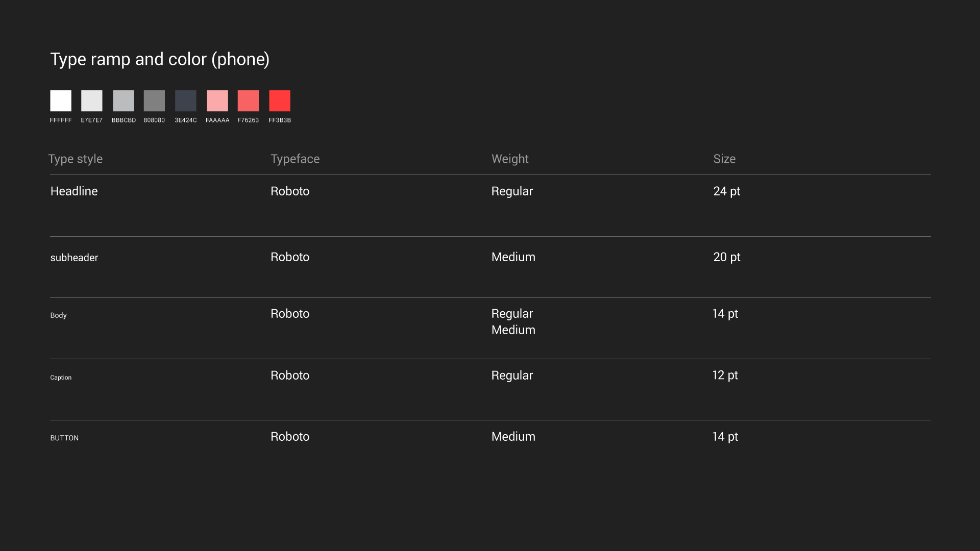Select the E7E7E7 light gray swatch
Viewport: 980px width, 551px height.
click(x=92, y=101)
